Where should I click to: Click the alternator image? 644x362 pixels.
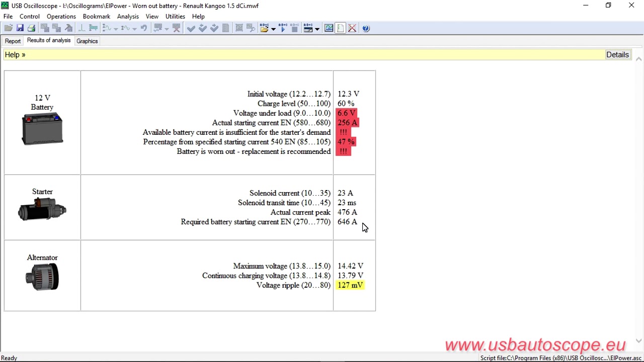point(42,277)
